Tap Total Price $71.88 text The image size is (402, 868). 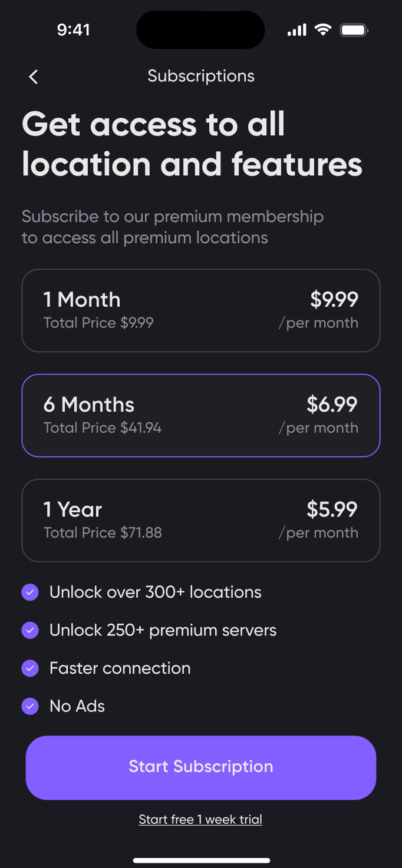click(x=103, y=532)
